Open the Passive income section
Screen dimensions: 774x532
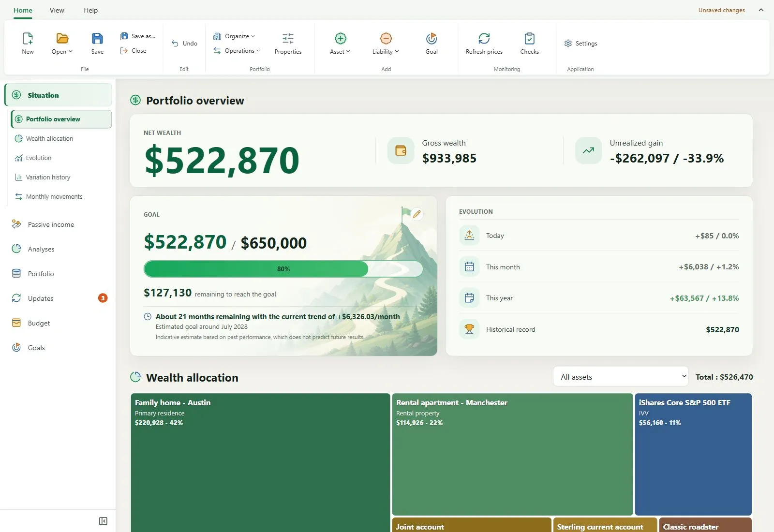58,224
